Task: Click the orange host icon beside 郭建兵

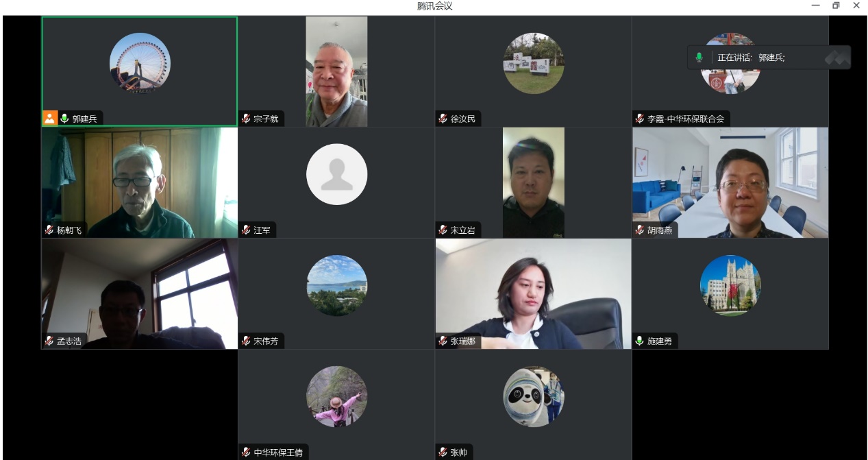Action: (50, 119)
